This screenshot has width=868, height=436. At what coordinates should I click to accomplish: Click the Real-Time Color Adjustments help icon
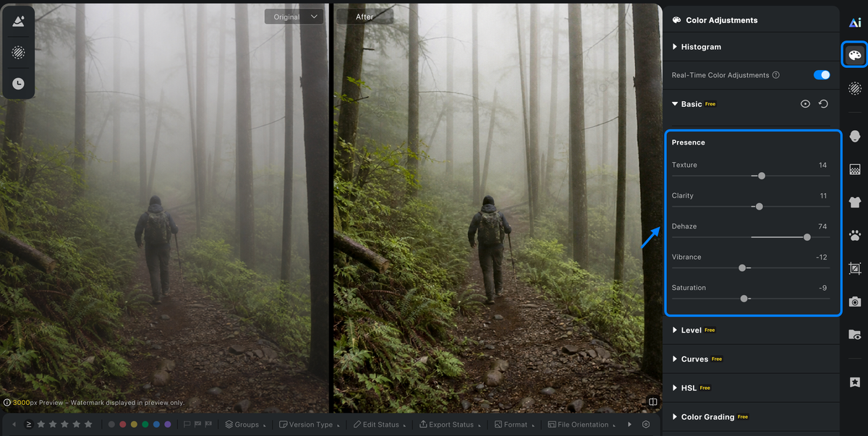point(776,75)
